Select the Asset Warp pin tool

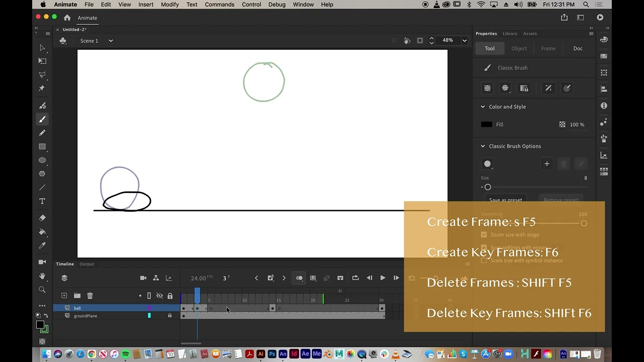[x=42, y=88]
